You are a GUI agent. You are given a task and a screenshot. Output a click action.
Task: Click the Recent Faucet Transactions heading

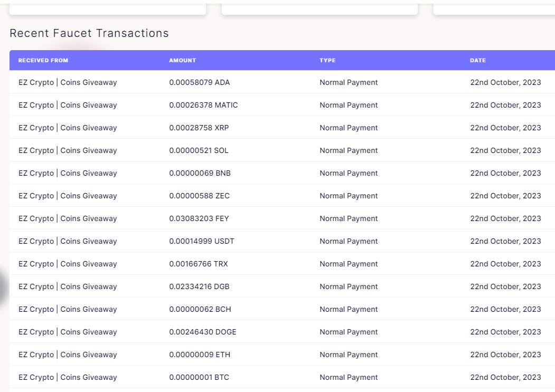[89, 33]
